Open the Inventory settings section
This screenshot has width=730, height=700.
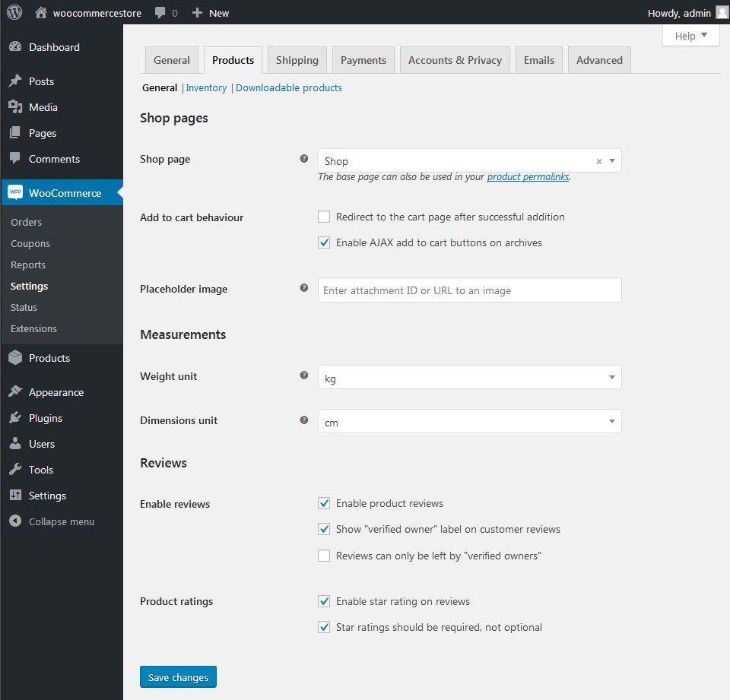206,87
